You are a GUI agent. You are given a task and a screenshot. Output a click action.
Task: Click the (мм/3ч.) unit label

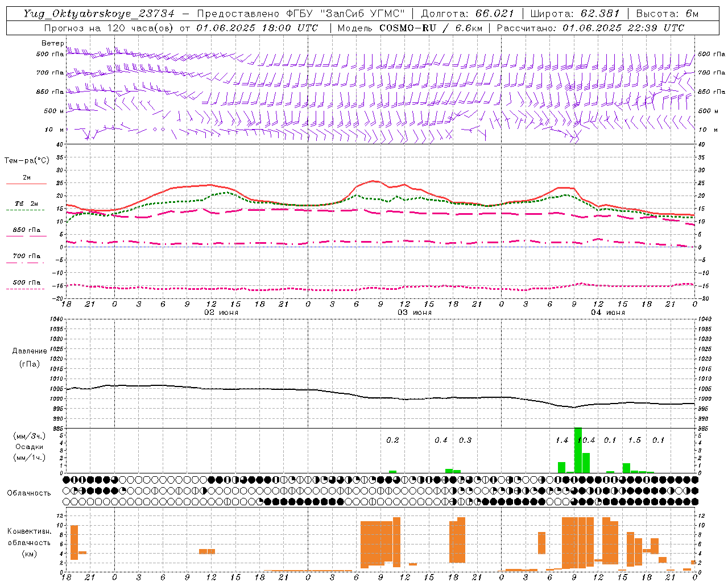[29, 436]
